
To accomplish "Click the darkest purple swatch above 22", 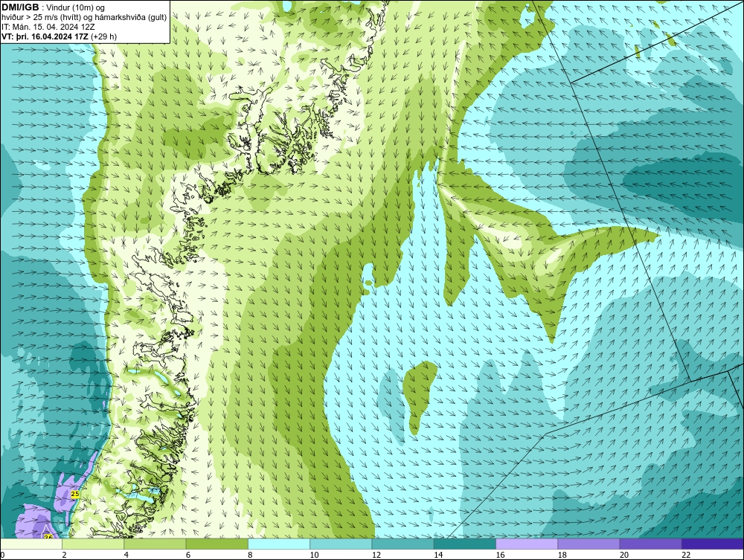I will 713,544.
